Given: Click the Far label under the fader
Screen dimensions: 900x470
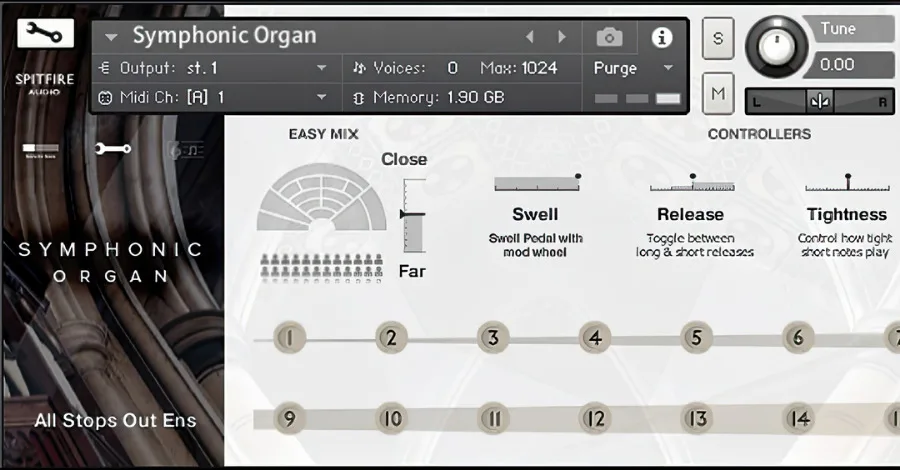Looking at the screenshot, I should tap(412, 271).
